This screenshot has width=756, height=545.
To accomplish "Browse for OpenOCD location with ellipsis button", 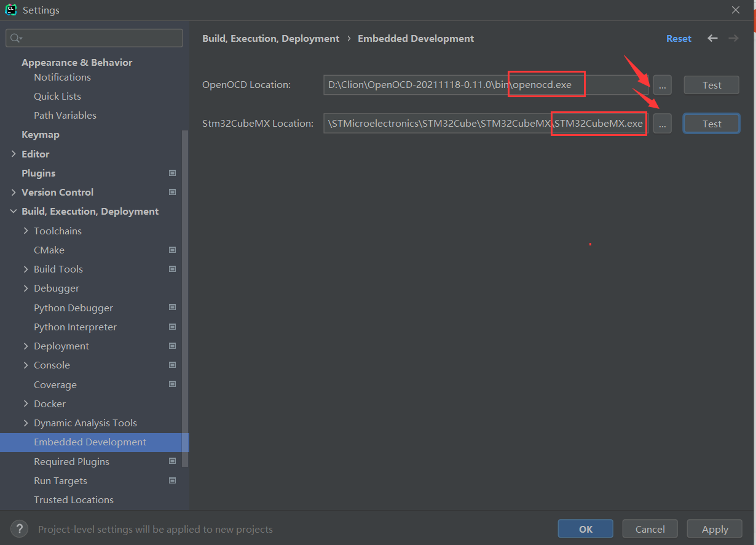I will click(x=662, y=86).
